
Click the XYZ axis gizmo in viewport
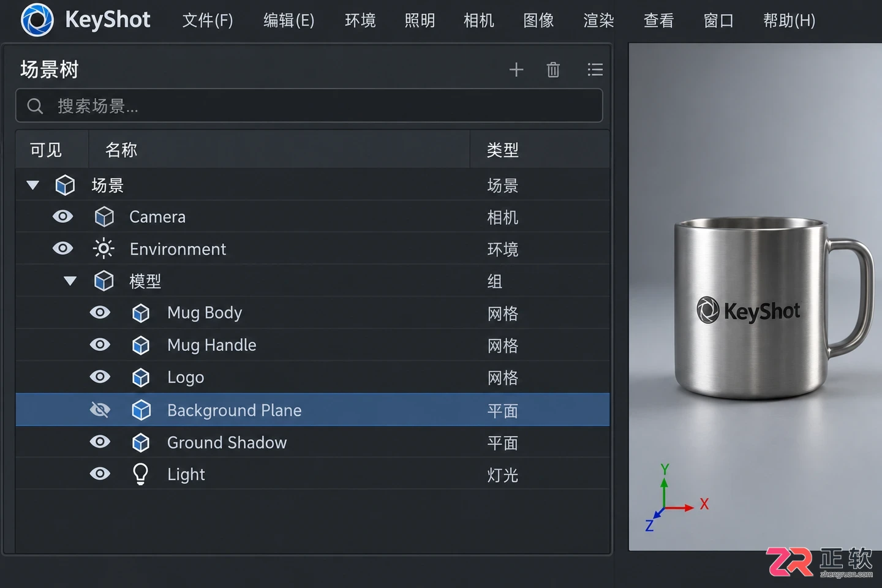(x=676, y=497)
